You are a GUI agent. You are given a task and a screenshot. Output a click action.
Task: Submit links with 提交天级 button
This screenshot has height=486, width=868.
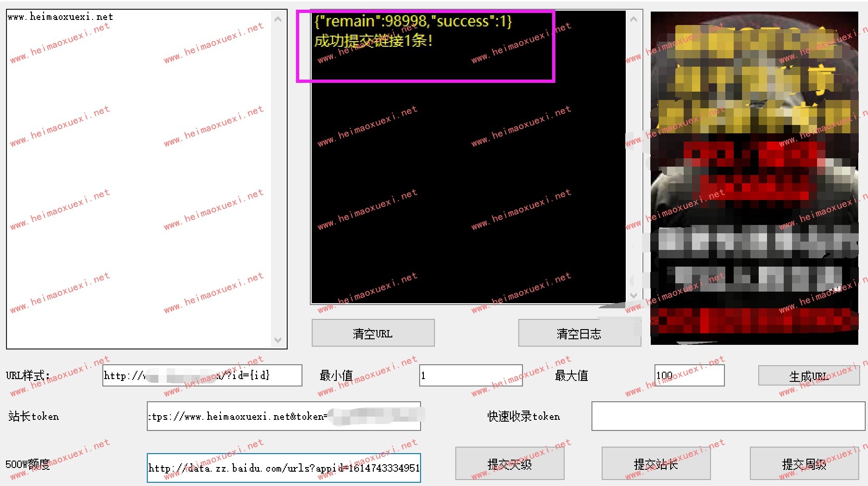(x=509, y=463)
